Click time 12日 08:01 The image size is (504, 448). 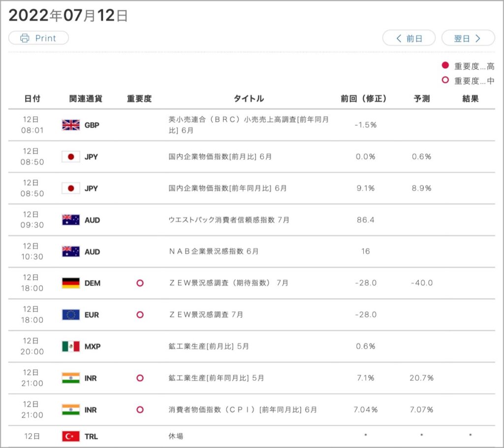pos(32,125)
